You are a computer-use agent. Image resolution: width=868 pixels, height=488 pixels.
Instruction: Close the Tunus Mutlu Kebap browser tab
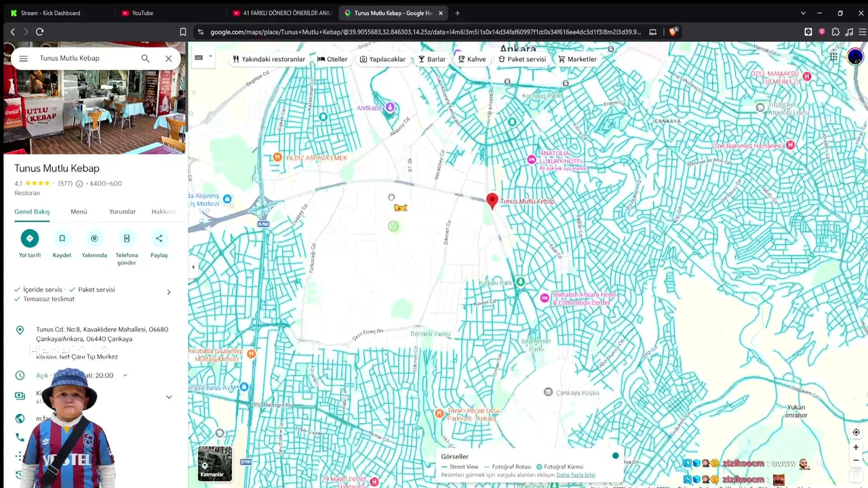tap(441, 13)
